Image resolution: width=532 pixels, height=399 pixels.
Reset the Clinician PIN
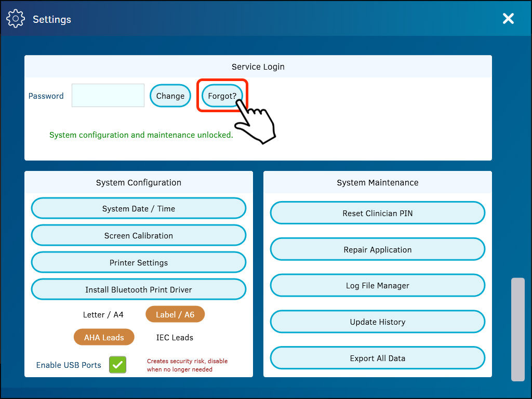pos(377,212)
